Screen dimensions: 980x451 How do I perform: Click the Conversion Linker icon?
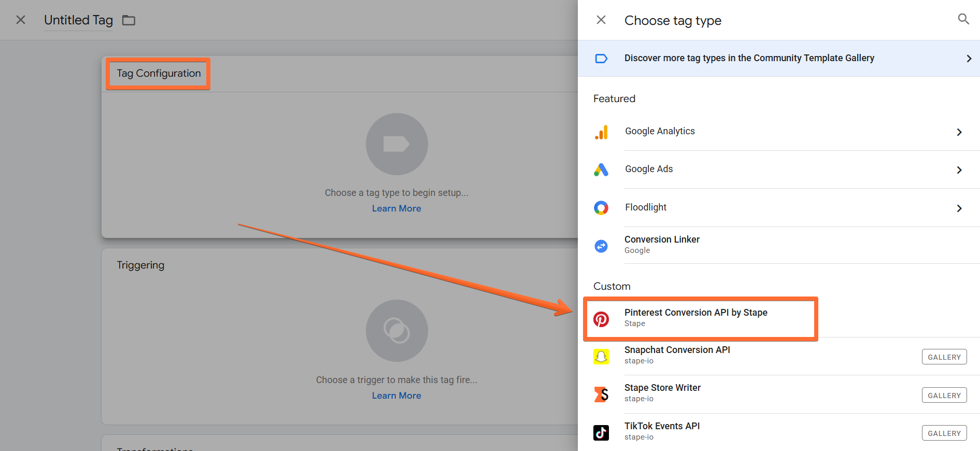click(601, 246)
